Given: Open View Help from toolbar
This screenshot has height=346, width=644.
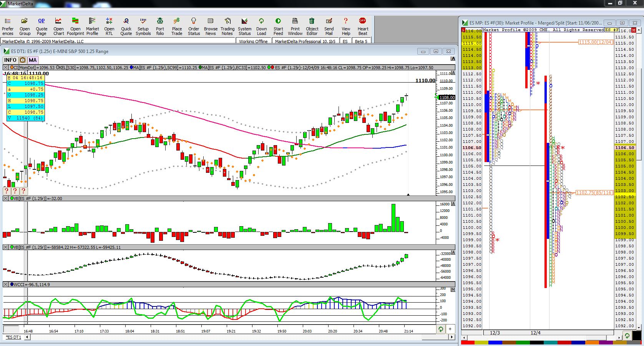Looking at the screenshot, I should (346, 26).
